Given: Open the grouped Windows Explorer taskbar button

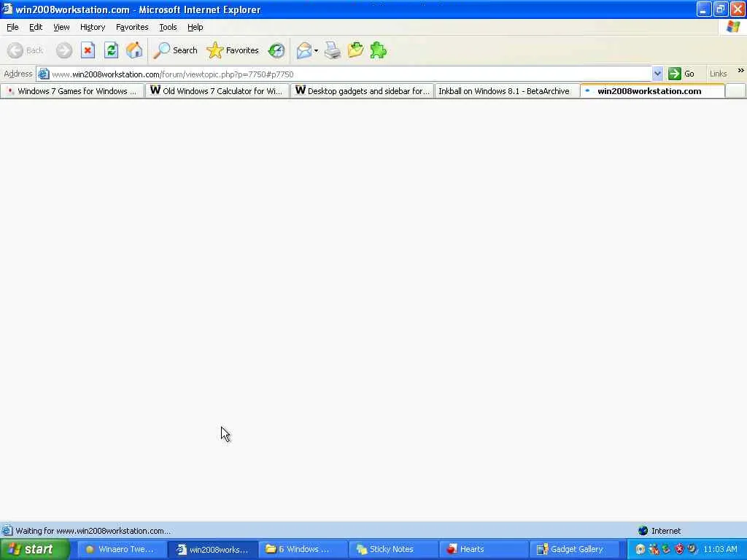Looking at the screenshot, I should click(x=303, y=549).
